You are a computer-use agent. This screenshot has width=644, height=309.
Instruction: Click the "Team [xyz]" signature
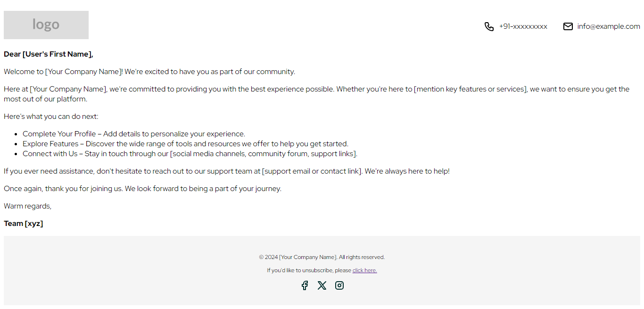coord(24,224)
